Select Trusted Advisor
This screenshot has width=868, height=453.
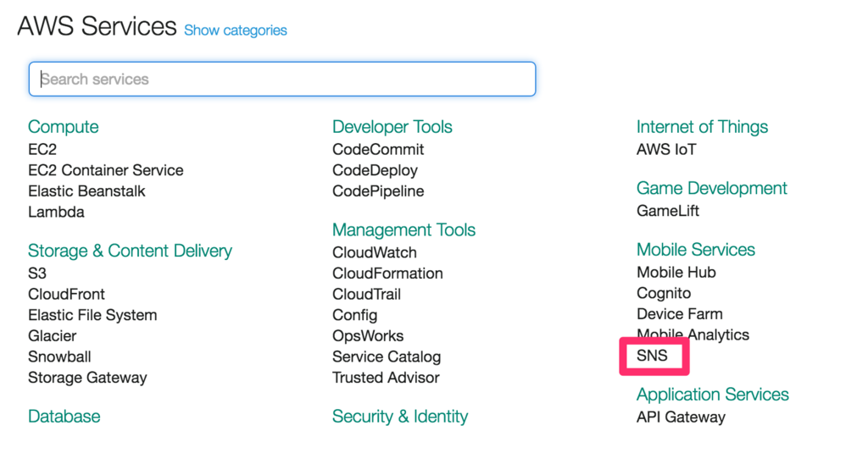tap(386, 378)
